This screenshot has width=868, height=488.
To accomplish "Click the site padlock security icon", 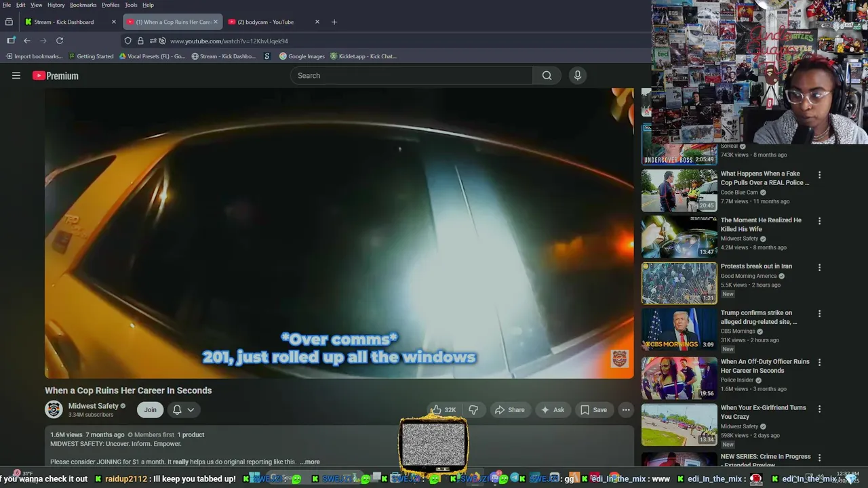I will (x=140, y=41).
